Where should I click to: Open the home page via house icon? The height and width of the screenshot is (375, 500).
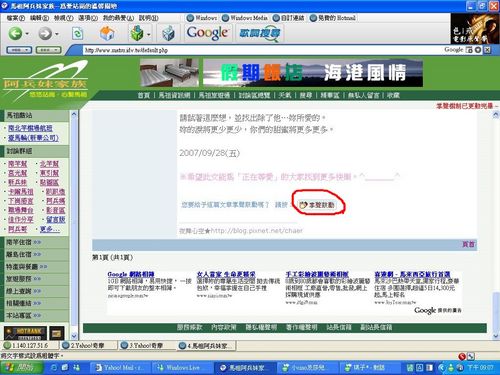[x=107, y=33]
